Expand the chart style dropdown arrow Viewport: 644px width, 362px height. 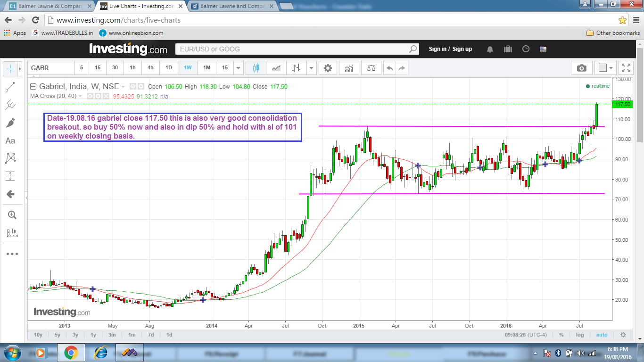coord(311,68)
